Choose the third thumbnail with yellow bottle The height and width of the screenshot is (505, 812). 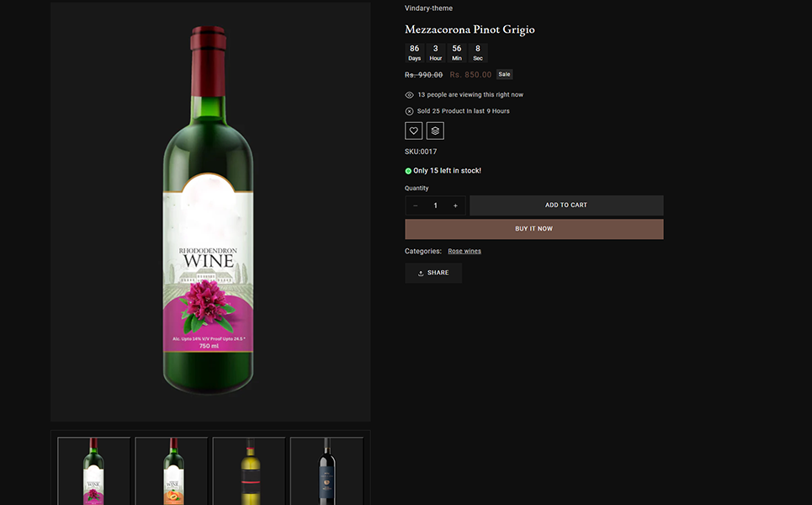click(x=249, y=470)
